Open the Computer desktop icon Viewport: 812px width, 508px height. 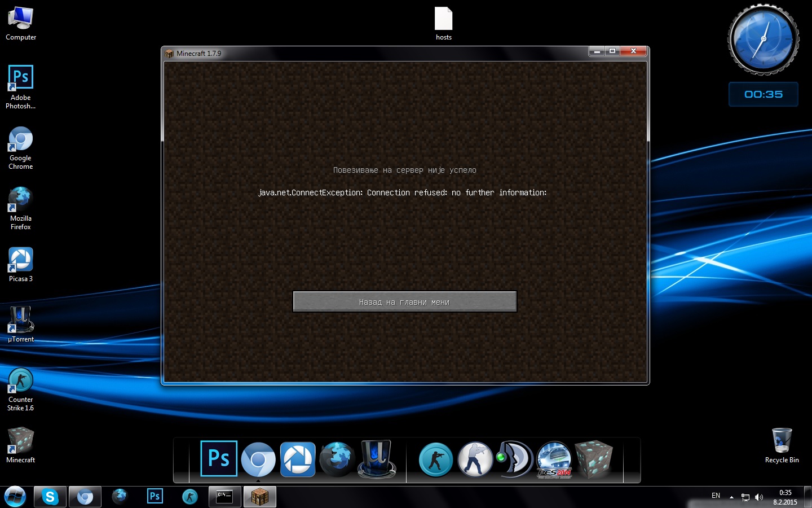(21, 24)
